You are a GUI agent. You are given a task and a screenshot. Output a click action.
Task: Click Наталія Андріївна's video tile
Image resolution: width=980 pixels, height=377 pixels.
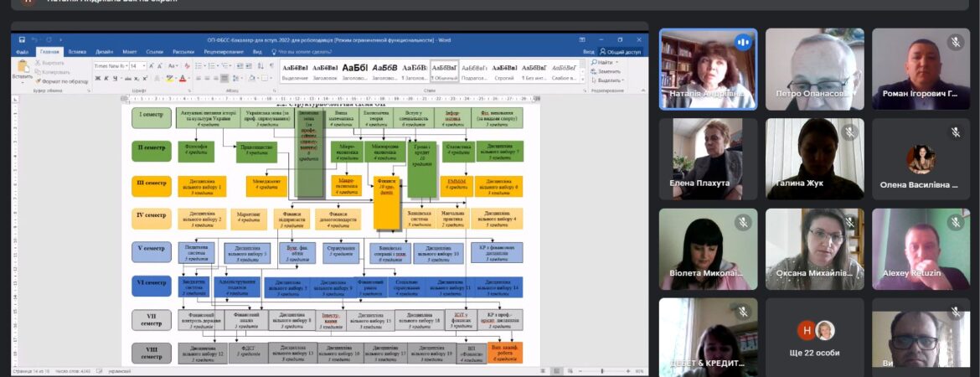[x=708, y=69]
